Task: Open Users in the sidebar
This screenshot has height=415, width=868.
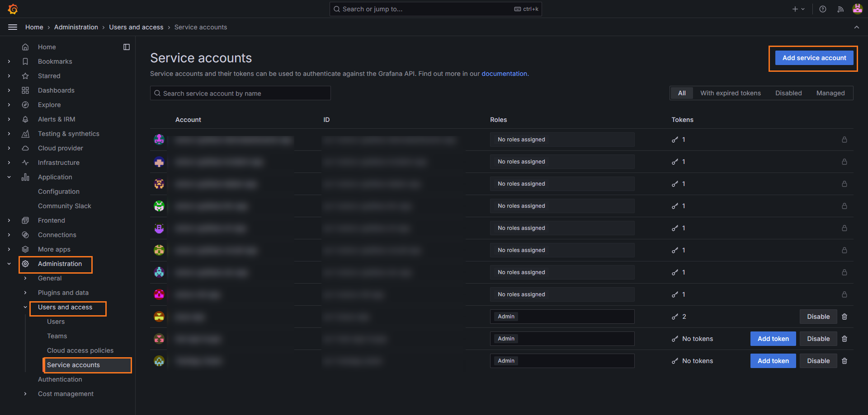Action: [56, 322]
